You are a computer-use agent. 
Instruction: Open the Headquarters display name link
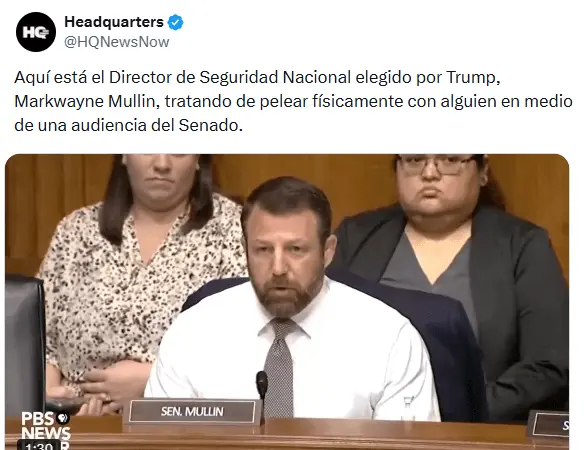point(114,22)
